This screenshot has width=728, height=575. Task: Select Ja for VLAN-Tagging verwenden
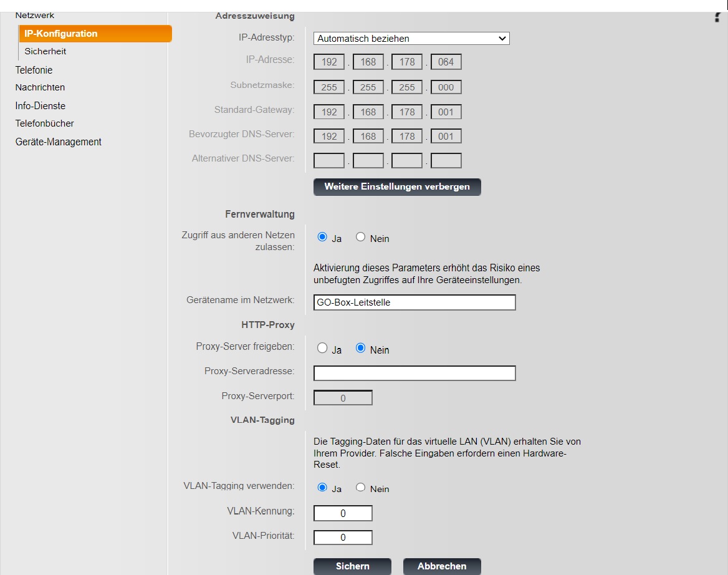(x=322, y=487)
